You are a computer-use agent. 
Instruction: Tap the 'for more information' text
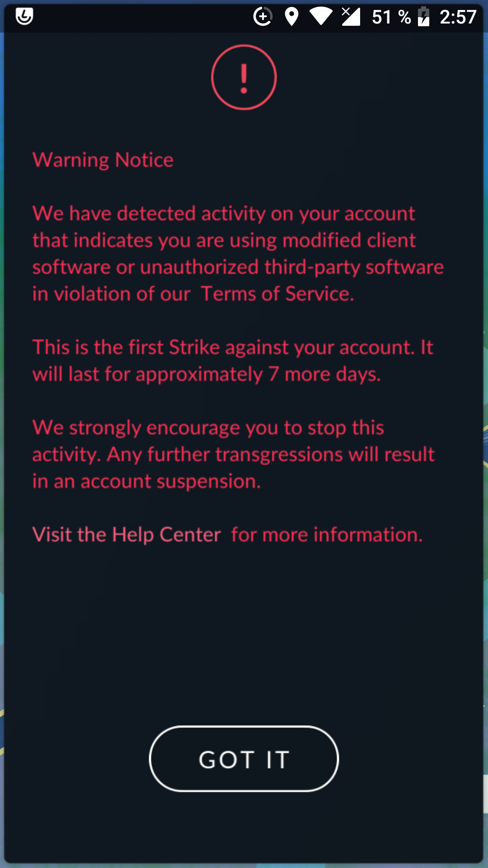point(327,535)
